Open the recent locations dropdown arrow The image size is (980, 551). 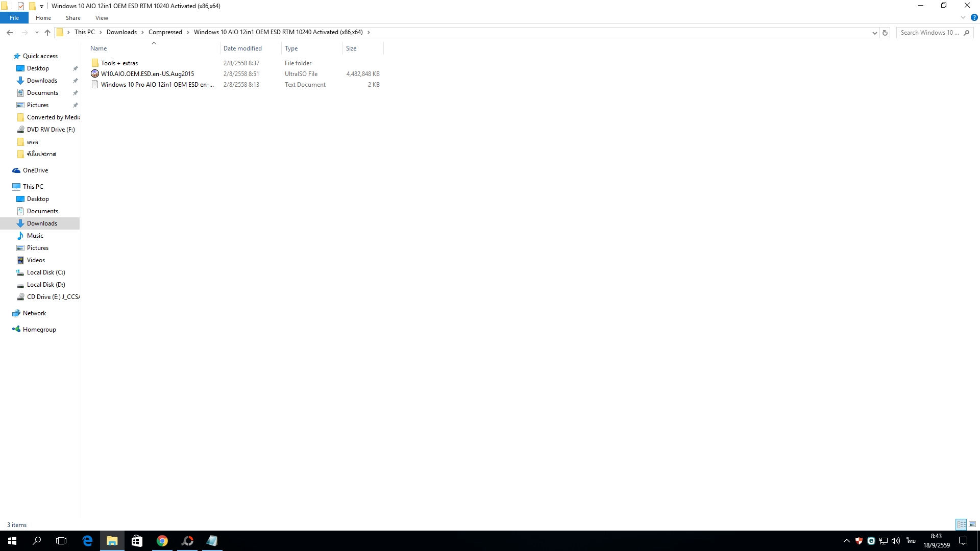coord(37,33)
